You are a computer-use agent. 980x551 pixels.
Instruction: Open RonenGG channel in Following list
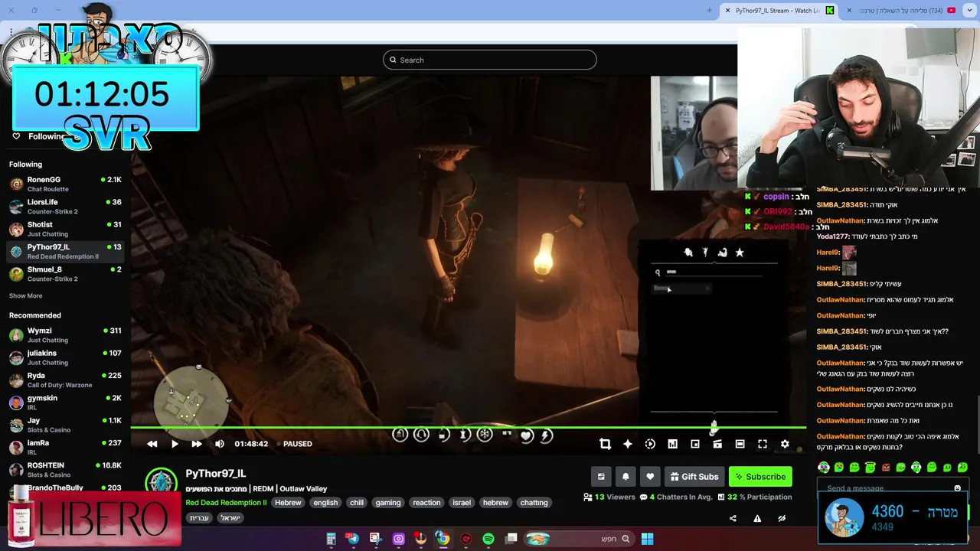pyautogui.click(x=65, y=184)
